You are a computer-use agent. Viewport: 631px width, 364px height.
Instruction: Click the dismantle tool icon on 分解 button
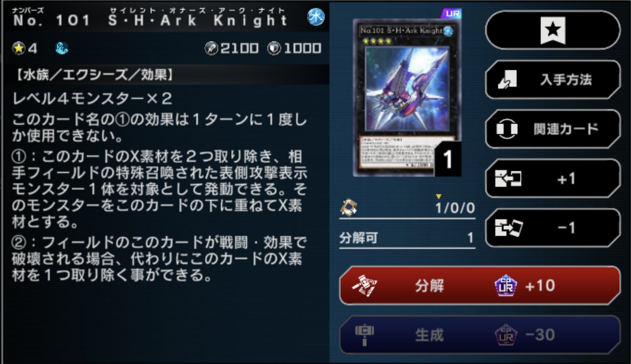364,286
